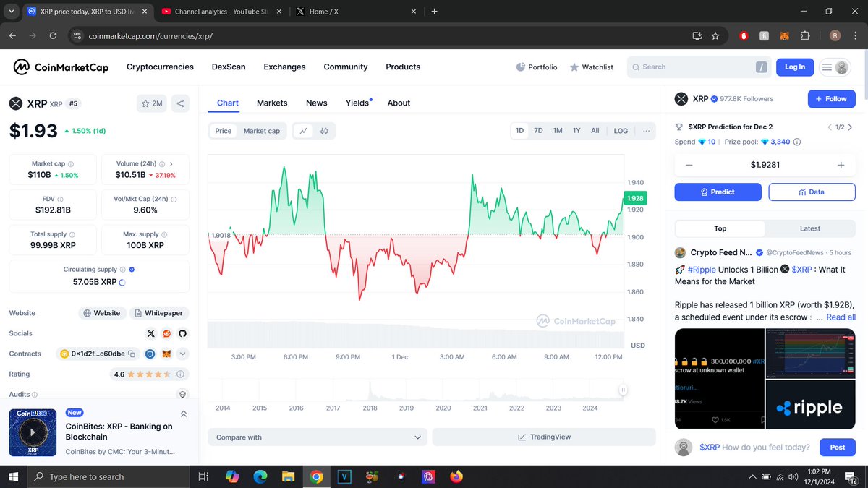Reload the page in Chrome
The image size is (868, 488).
coord(53,35)
